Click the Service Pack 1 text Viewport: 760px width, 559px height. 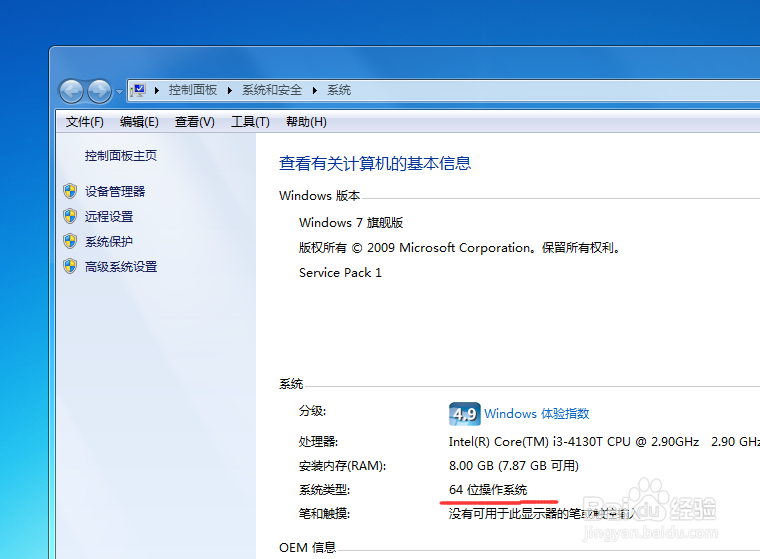[340, 272]
